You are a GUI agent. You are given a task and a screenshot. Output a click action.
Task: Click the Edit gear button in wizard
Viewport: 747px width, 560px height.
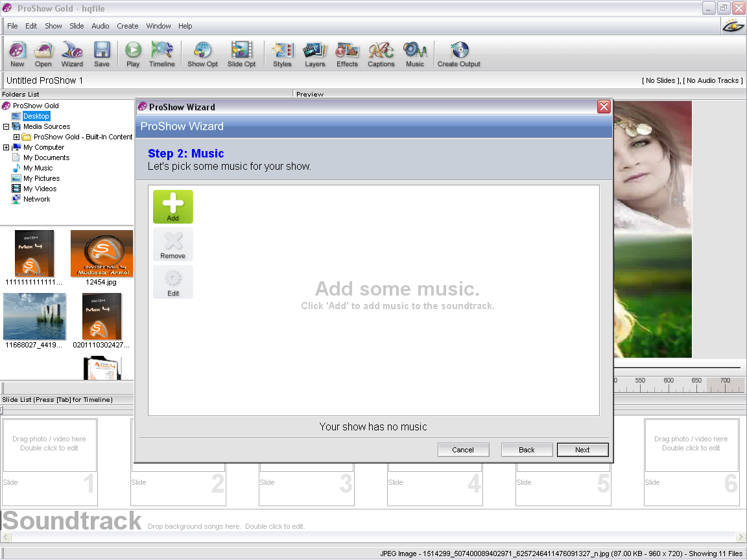173,282
